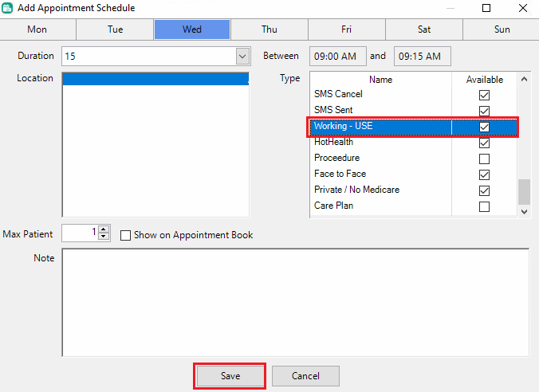Click the 09:15 AM end time field

click(x=423, y=57)
